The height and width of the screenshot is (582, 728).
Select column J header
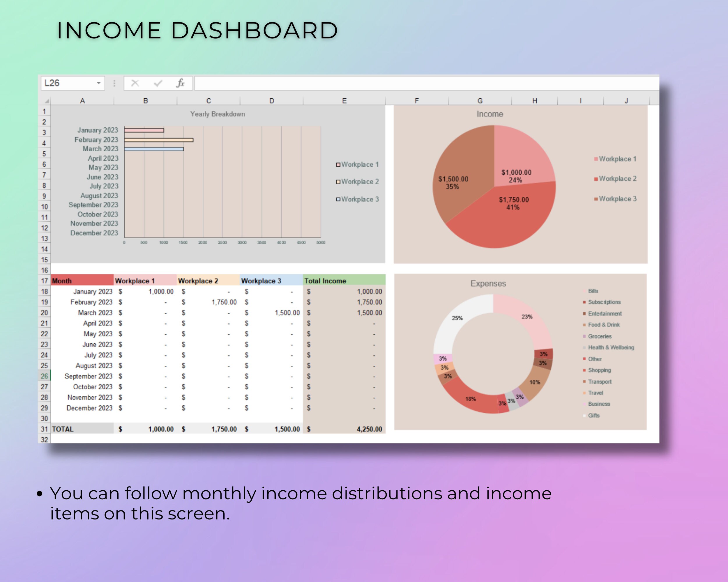point(626,101)
